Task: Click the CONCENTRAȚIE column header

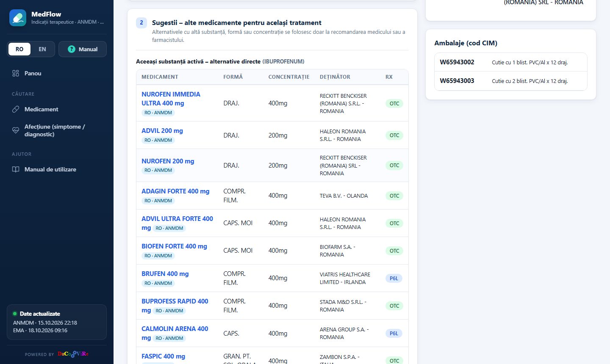Action: (x=289, y=77)
